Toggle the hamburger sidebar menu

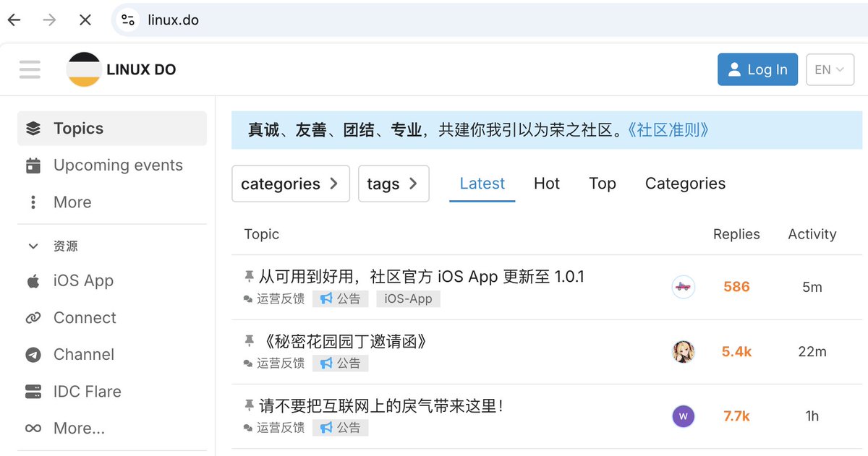tap(30, 69)
